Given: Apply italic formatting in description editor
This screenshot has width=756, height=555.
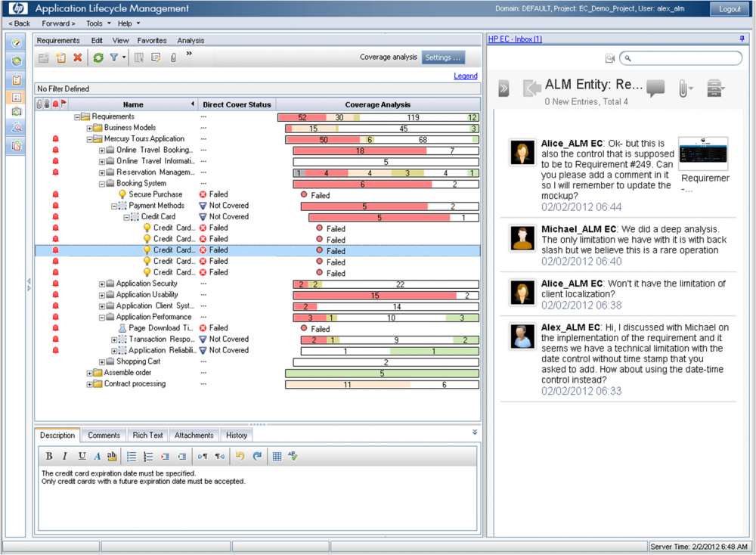Looking at the screenshot, I should coord(64,456).
